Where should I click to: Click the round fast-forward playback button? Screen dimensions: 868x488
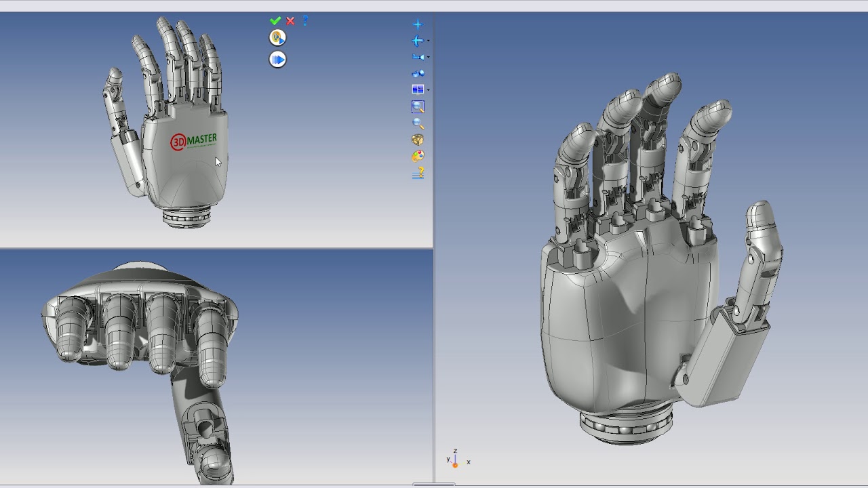(x=277, y=60)
